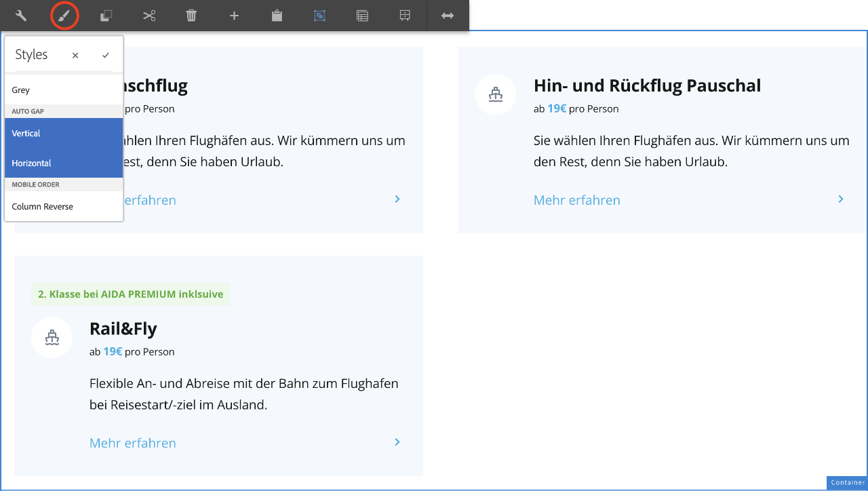Click chevron arrow in Rail&Fly card
The height and width of the screenshot is (491, 868).
[397, 442]
